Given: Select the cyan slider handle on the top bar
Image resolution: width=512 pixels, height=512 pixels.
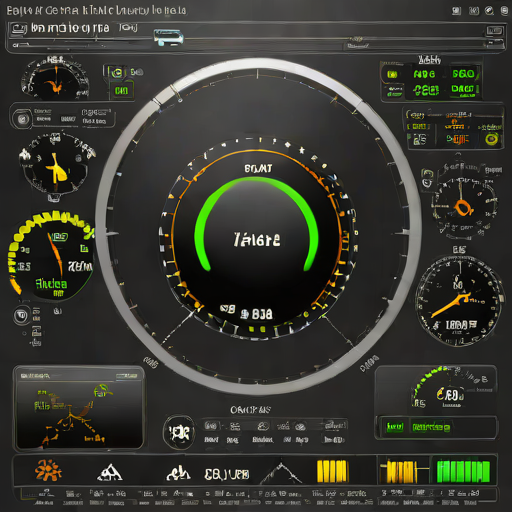Looking at the screenshot, I should pos(168,37).
